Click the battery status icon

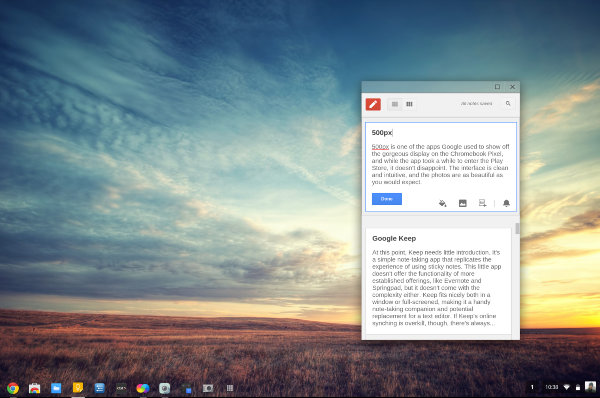click(577, 387)
